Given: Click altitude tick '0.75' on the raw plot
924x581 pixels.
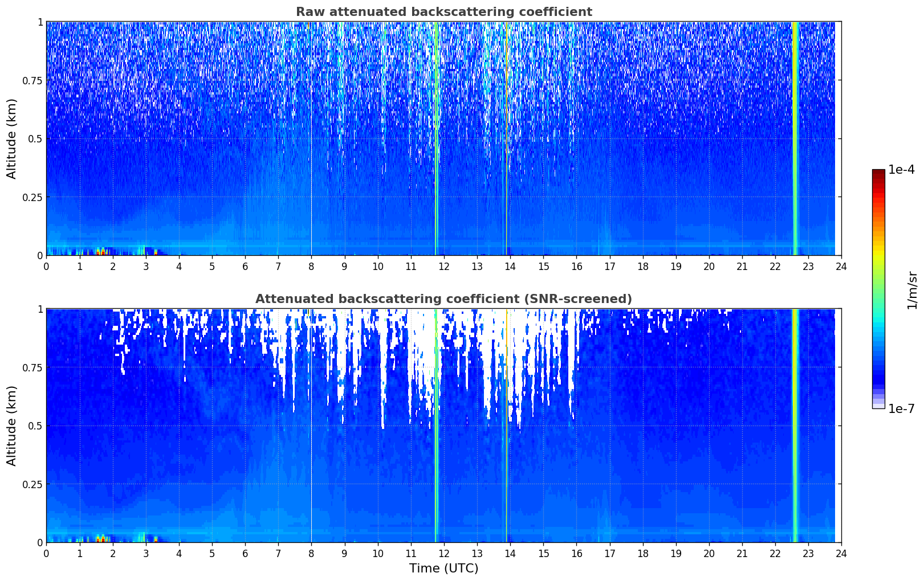Looking at the screenshot, I should tap(33, 80).
